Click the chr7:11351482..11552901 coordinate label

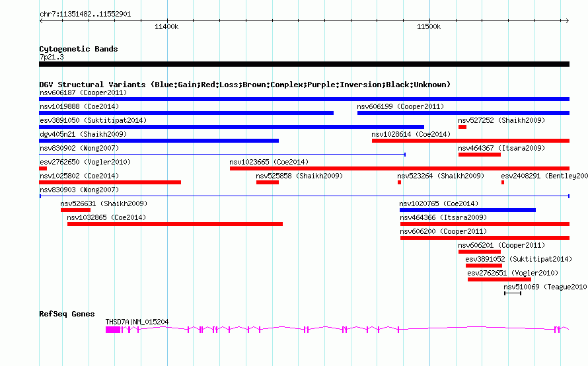pos(85,14)
